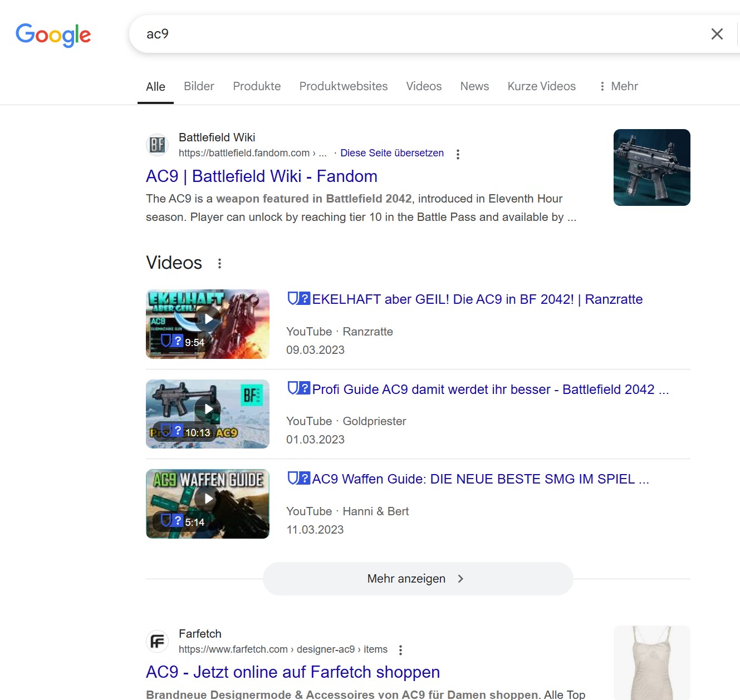Open AC9 Waffen Guide: DIE NEUE BESTE SMG link
This screenshot has width=740, height=700.
point(481,479)
